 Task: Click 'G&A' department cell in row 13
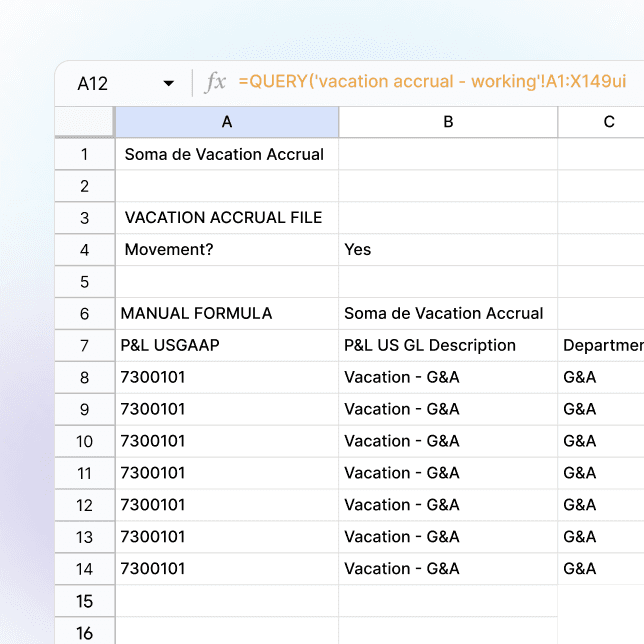point(601,537)
